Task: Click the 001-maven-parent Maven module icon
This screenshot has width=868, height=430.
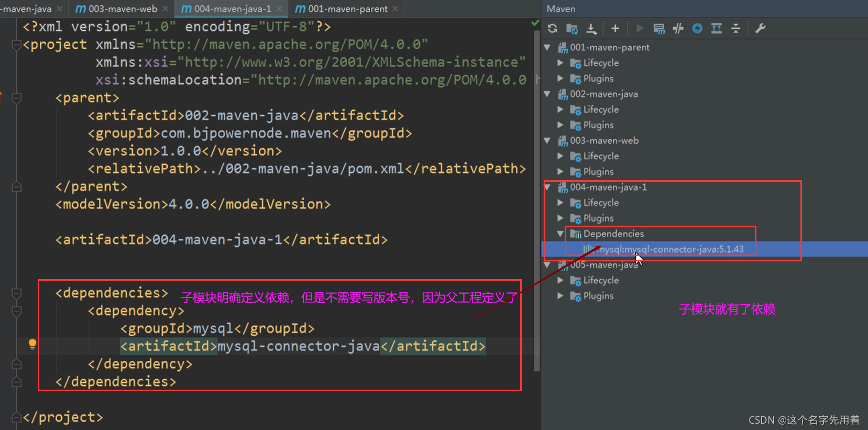Action: 563,48
